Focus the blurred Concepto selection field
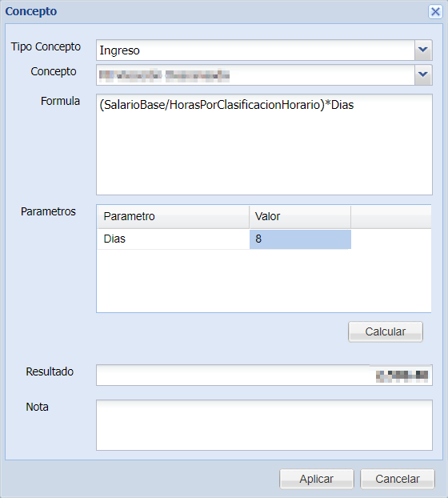The height and width of the screenshot is (498, 448). [x=255, y=75]
